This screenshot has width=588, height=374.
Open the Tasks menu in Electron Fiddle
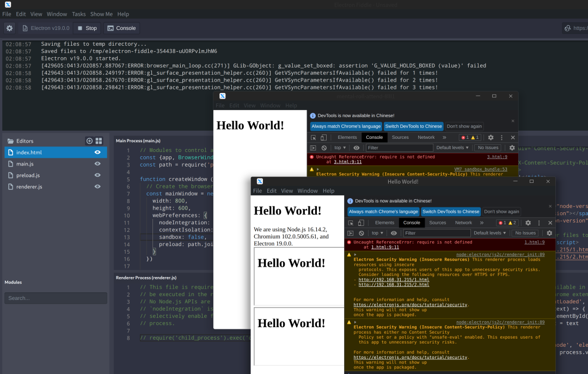click(x=79, y=14)
